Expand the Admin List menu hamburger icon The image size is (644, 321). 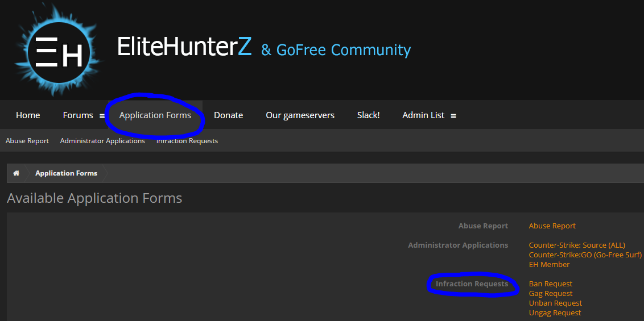click(x=453, y=116)
